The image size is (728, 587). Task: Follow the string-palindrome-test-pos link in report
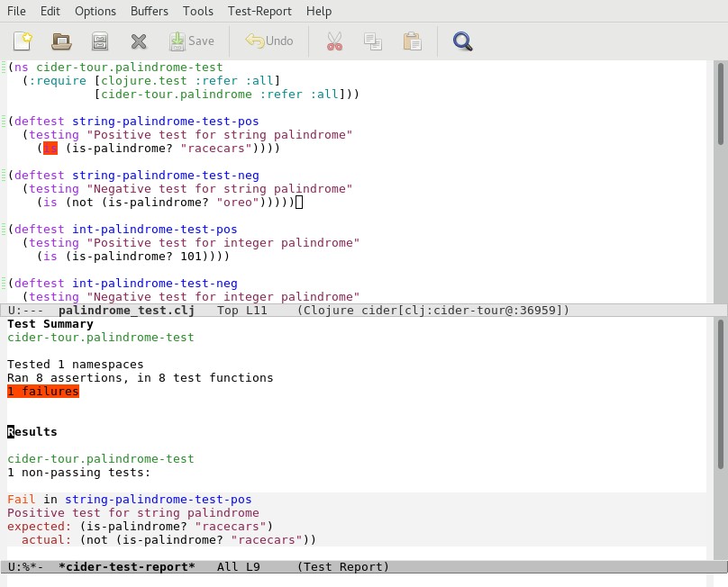(158, 500)
